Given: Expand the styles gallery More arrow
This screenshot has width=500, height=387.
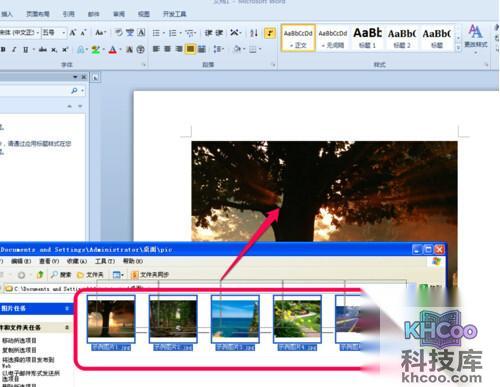Looking at the screenshot, I should click(458, 48).
